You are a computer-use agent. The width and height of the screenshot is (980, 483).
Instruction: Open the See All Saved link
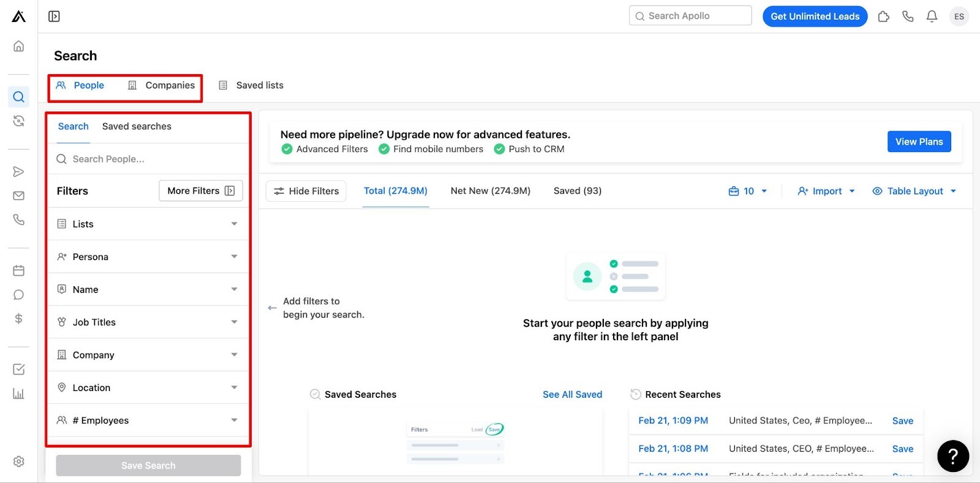point(573,395)
